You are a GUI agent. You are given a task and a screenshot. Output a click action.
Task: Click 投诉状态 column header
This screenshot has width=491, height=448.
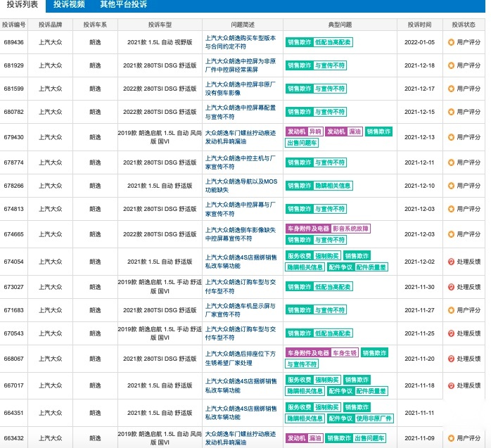464,25
